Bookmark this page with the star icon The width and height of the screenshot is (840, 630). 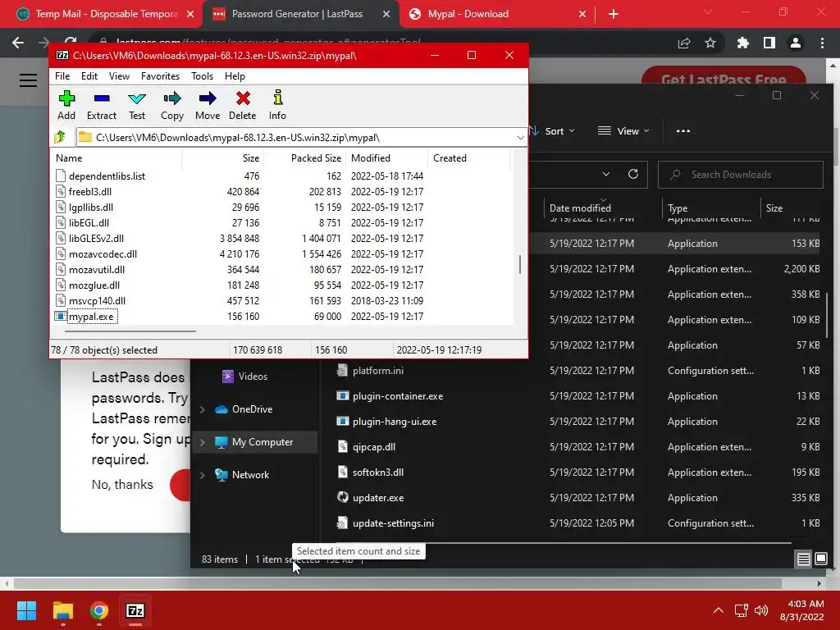pyautogui.click(x=710, y=43)
